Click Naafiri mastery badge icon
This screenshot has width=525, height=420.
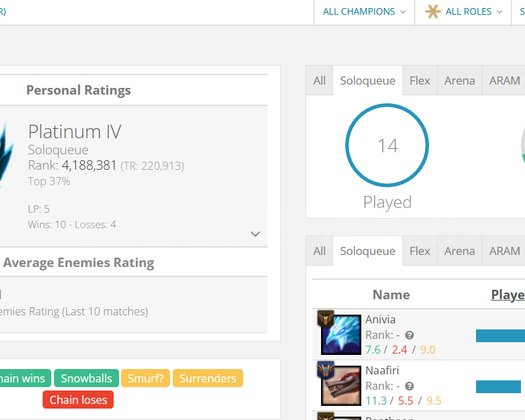click(x=325, y=370)
